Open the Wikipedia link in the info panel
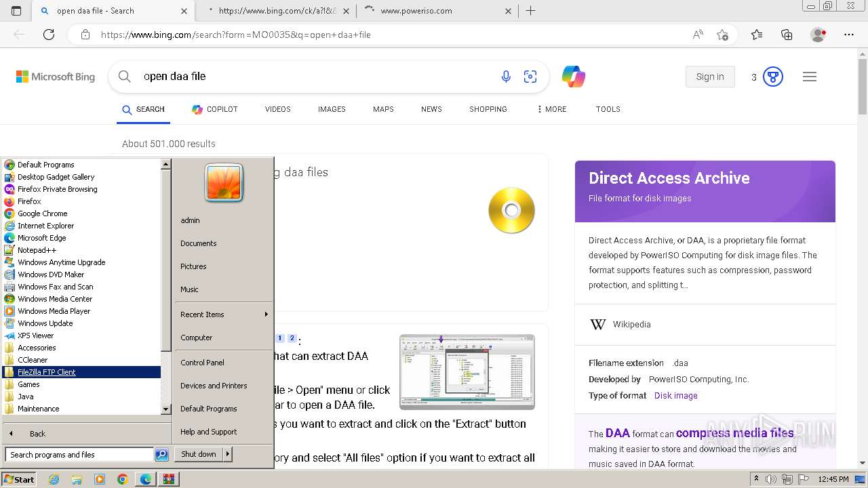Viewport: 868px width, 488px height. tap(631, 325)
